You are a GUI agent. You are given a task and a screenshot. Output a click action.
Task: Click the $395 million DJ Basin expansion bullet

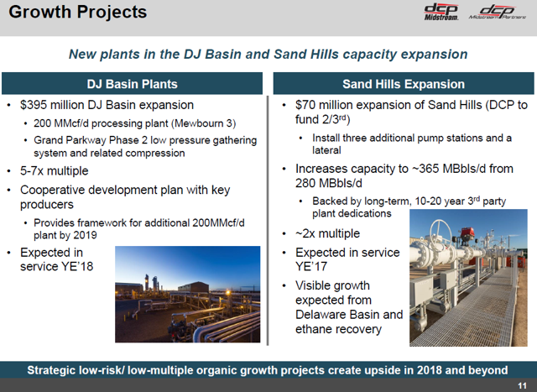(x=107, y=105)
